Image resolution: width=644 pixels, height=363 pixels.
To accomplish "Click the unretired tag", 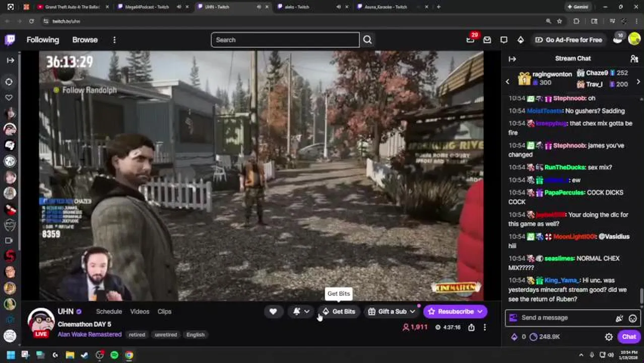I will coord(166,335).
